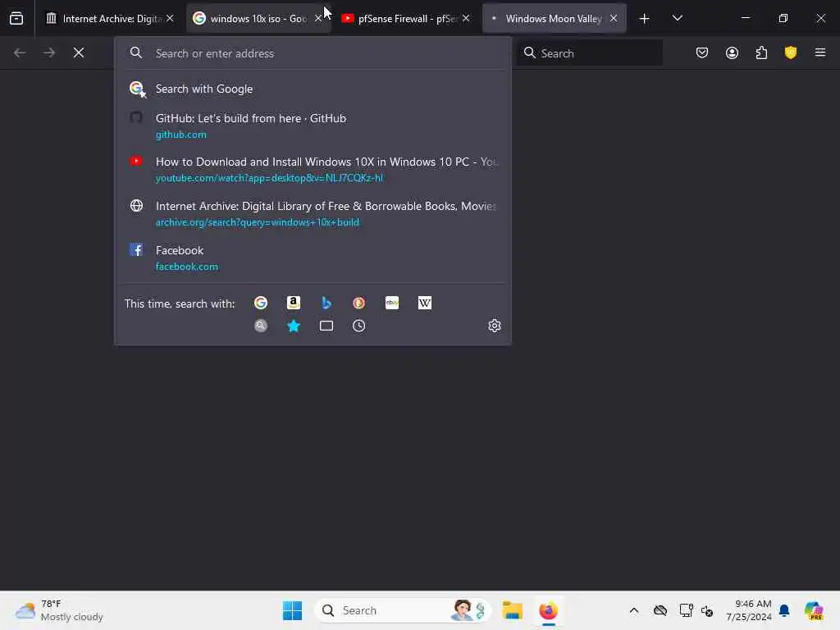Viewport: 840px width, 630px height.
Task: Search bookmarks using the star icon
Action: tap(294, 326)
